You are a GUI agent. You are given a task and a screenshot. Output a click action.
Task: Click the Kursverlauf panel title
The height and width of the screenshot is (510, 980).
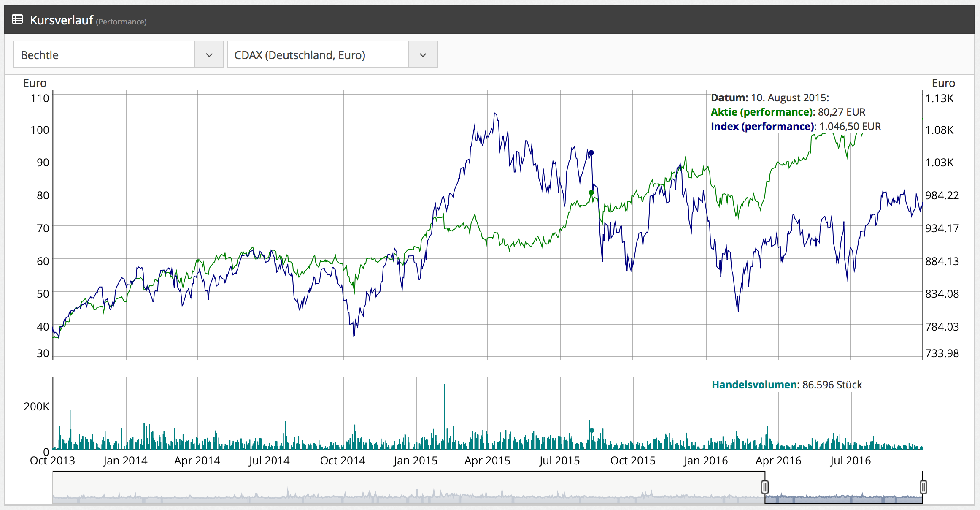click(x=62, y=20)
